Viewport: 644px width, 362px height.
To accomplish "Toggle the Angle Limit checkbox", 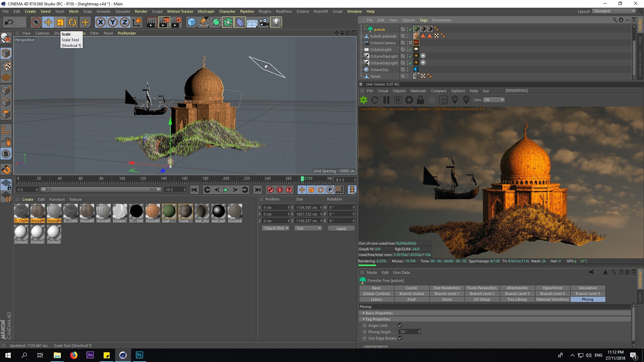I will click(400, 325).
